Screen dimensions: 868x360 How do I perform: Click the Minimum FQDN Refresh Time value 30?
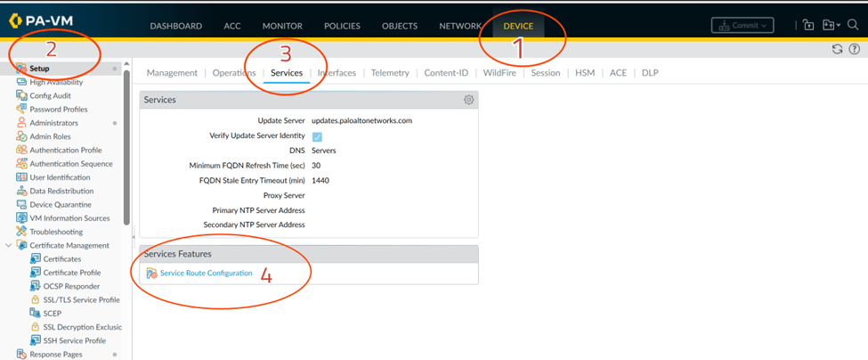(316, 165)
